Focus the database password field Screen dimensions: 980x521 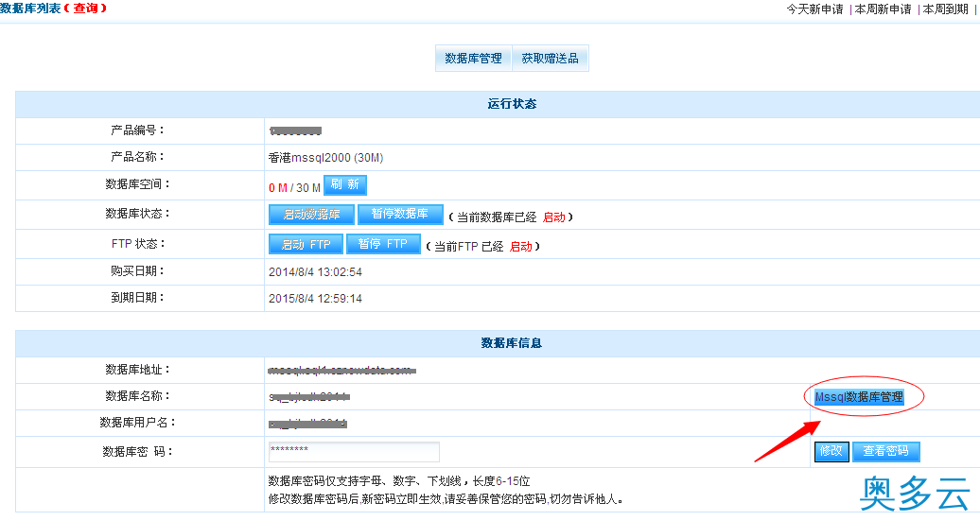(x=354, y=452)
